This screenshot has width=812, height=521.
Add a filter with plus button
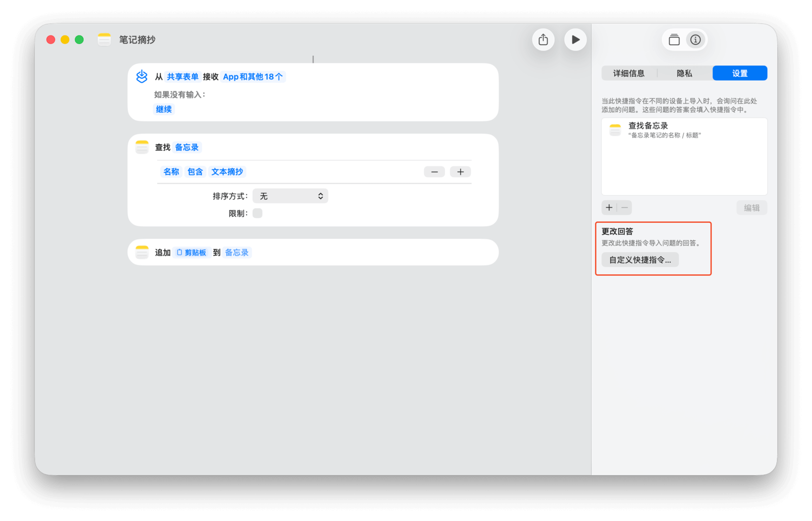460,172
